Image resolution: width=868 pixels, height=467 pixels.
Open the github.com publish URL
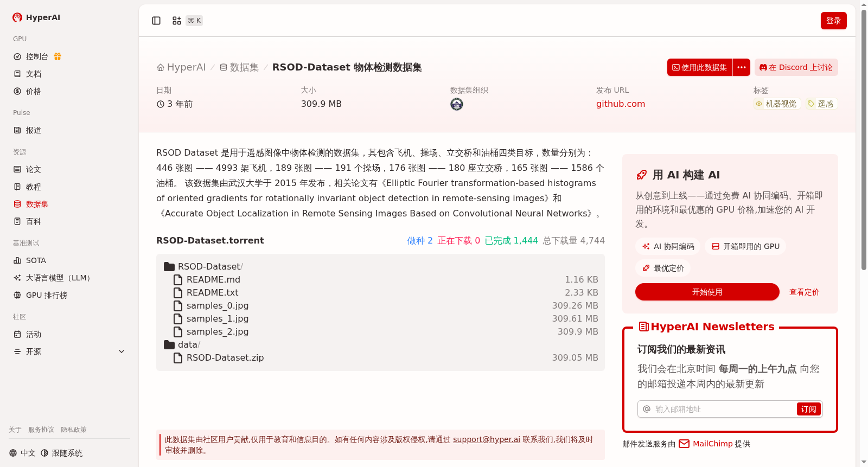(x=621, y=104)
